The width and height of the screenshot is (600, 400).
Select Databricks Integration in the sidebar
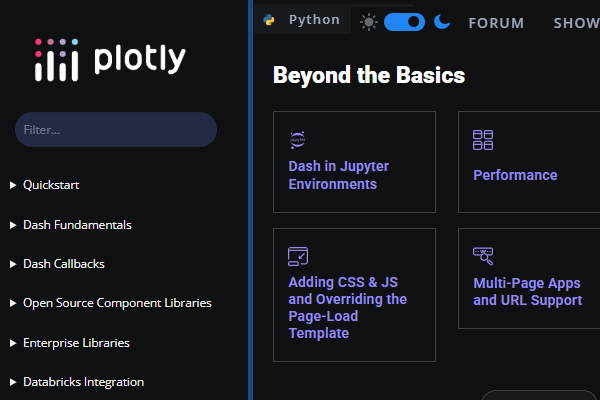coord(83,382)
